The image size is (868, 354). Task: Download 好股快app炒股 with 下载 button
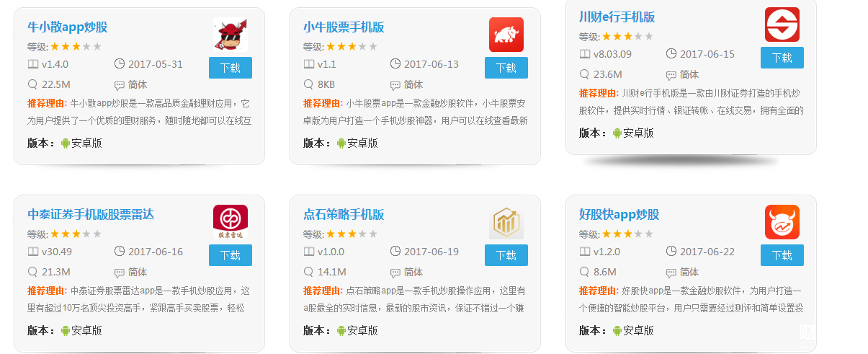tap(782, 255)
